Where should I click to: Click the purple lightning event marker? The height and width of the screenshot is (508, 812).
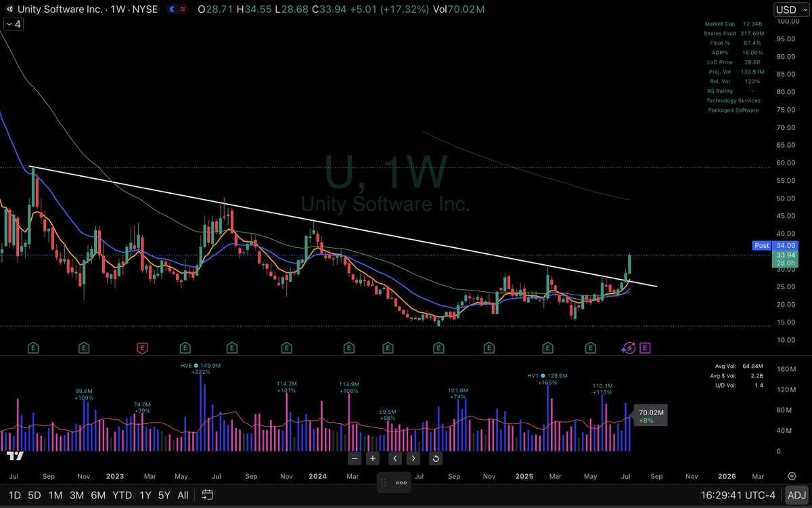coord(628,348)
